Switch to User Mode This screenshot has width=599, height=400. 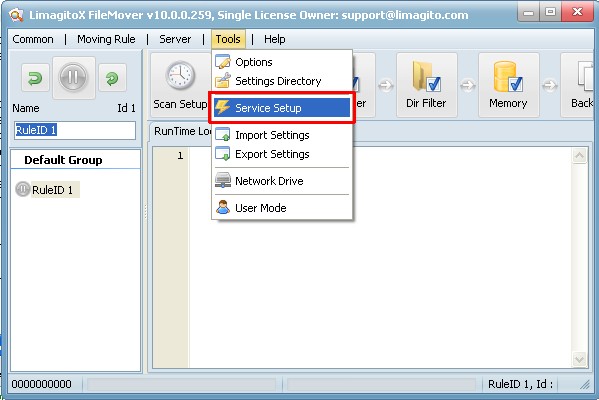pos(282,208)
